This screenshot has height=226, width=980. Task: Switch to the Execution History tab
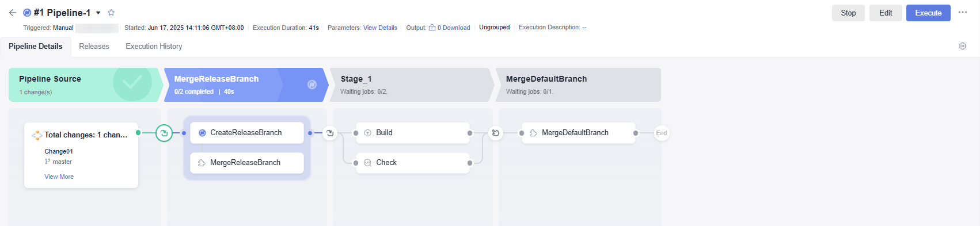pos(154,46)
